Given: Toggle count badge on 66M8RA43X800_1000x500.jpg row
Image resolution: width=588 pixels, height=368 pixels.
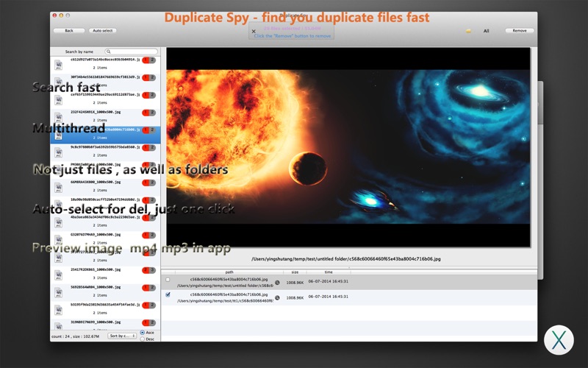Looking at the screenshot, I should tap(149, 183).
